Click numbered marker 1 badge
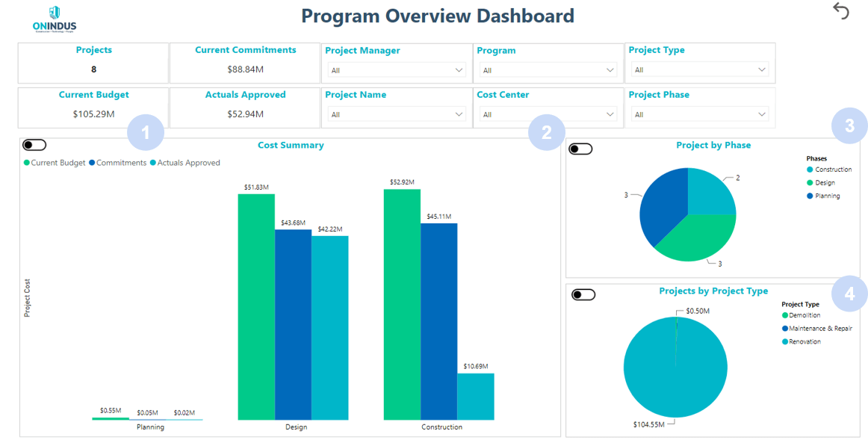The width and height of the screenshot is (868, 443). [x=145, y=132]
